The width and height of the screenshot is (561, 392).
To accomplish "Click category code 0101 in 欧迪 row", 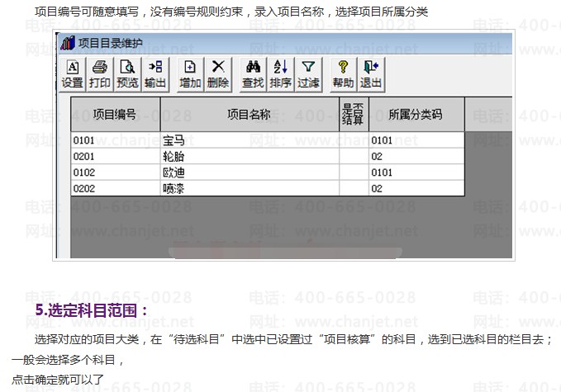I will click(x=416, y=172).
